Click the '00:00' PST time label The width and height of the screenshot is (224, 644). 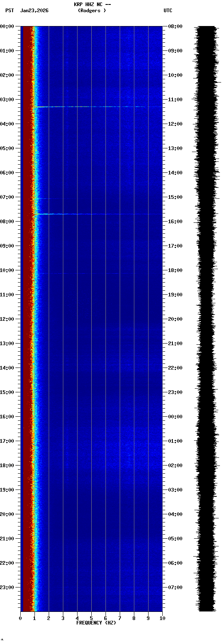coord(7,26)
